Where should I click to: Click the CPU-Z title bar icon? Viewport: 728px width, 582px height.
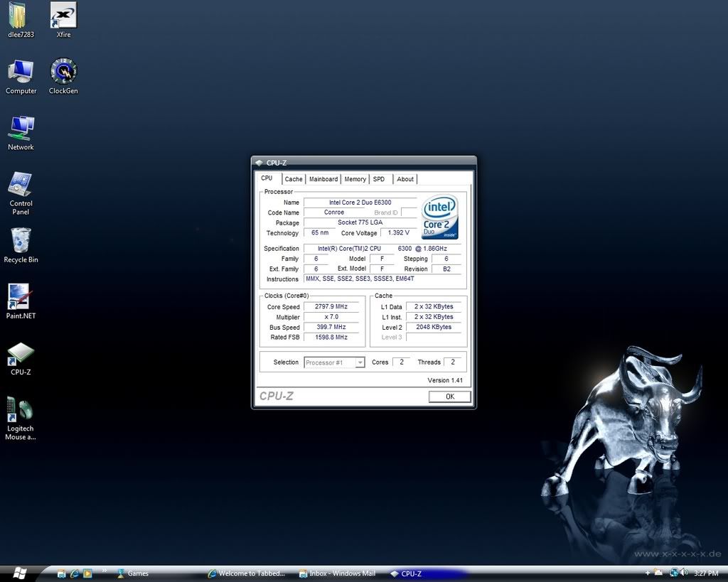(x=259, y=163)
